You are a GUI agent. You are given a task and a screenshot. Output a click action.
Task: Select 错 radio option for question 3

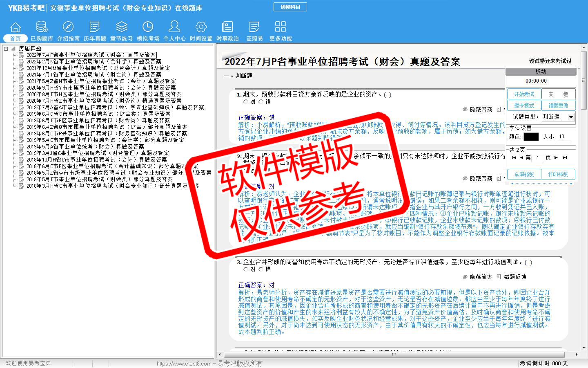click(x=261, y=269)
